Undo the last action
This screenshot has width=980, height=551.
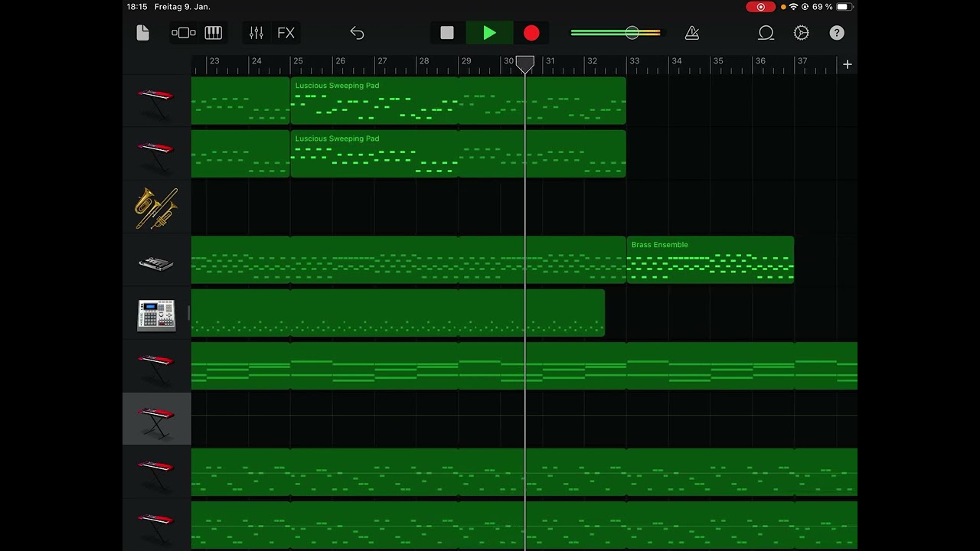[357, 33]
